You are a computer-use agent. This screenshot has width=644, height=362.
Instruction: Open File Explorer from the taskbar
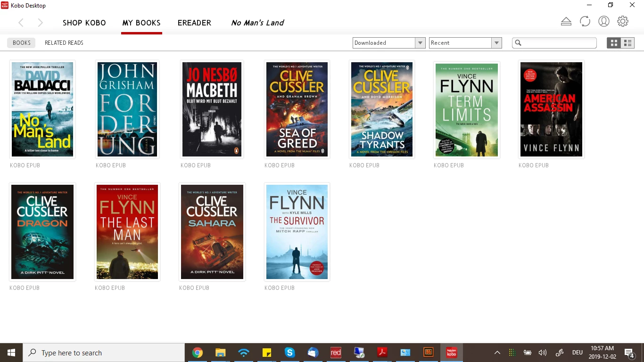click(220, 353)
